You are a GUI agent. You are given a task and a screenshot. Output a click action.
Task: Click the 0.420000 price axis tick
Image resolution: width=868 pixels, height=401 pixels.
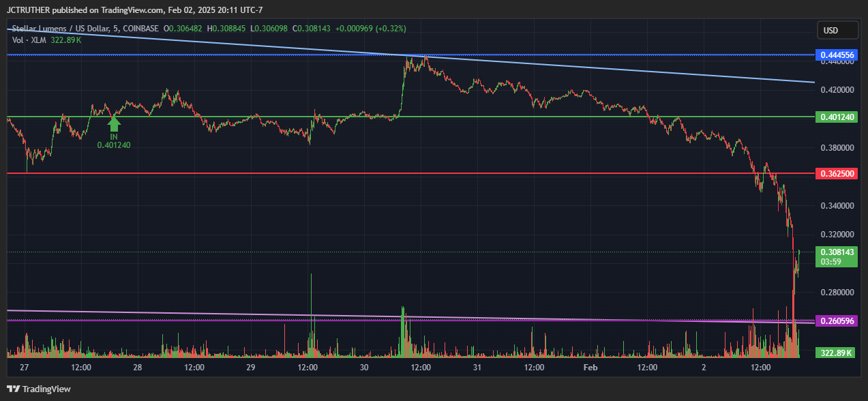(837, 89)
